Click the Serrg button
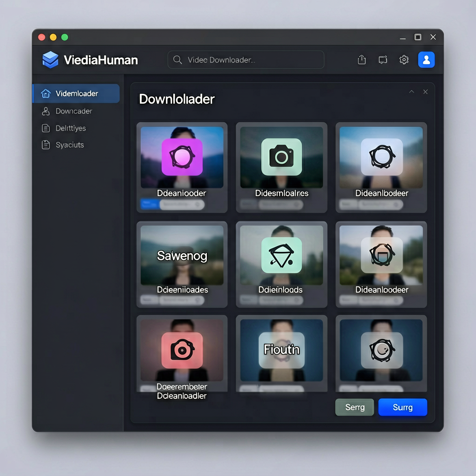This screenshot has width=476, height=476. [x=355, y=407]
